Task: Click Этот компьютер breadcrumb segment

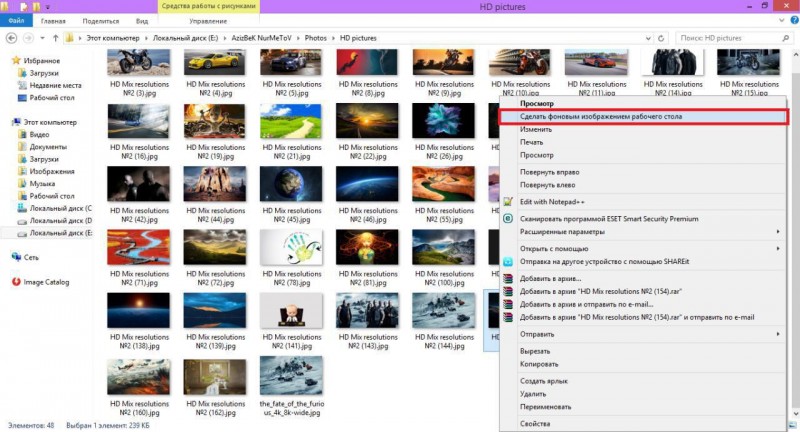Action: [113, 38]
